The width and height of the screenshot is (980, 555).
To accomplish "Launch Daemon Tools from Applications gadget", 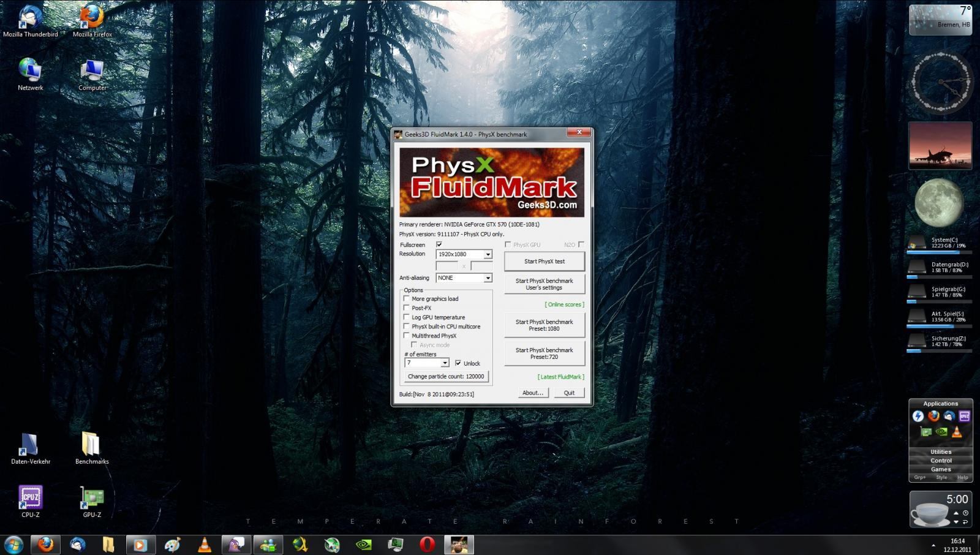I will pyautogui.click(x=918, y=417).
